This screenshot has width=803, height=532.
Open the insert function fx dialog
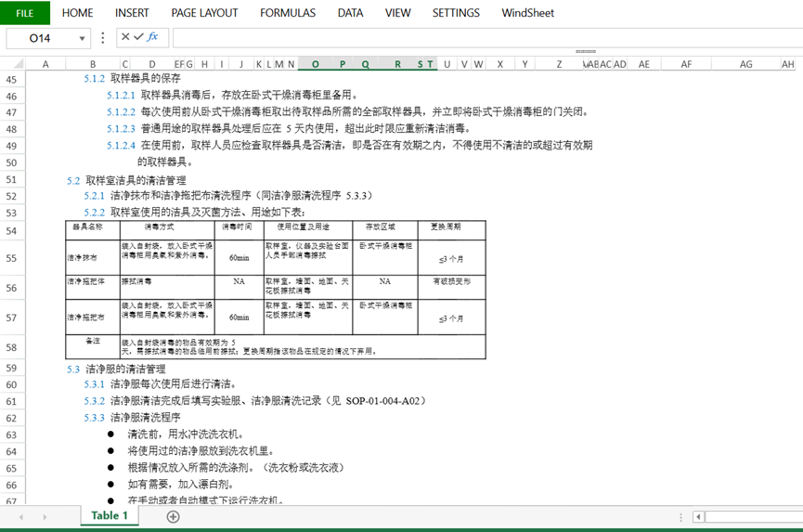pyautogui.click(x=152, y=37)
